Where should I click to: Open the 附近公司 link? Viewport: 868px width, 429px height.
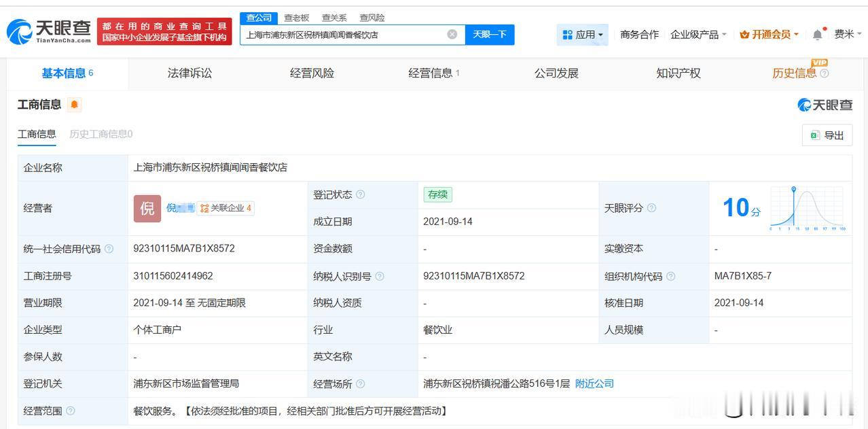[594, 384]
